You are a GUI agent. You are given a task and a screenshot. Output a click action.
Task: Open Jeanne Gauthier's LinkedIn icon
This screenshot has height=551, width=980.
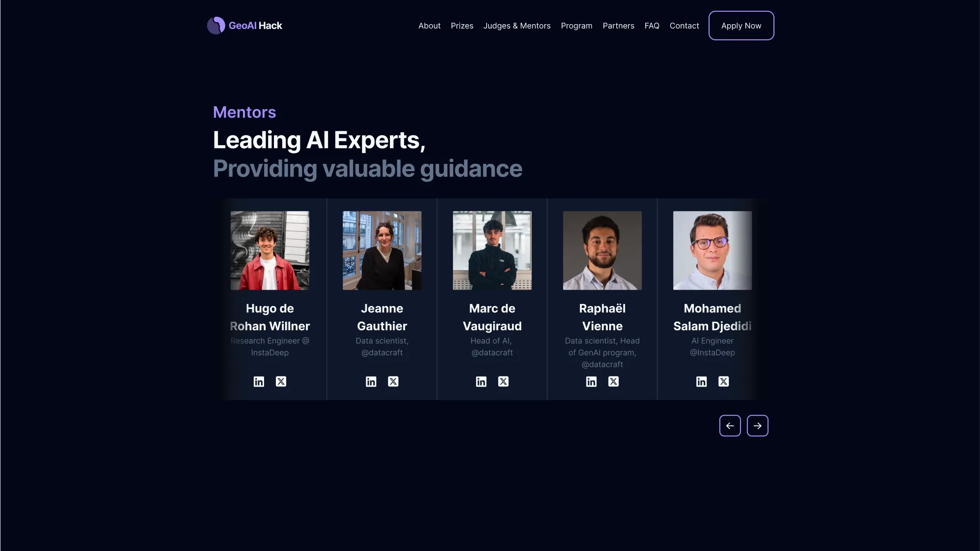point(371,382)
